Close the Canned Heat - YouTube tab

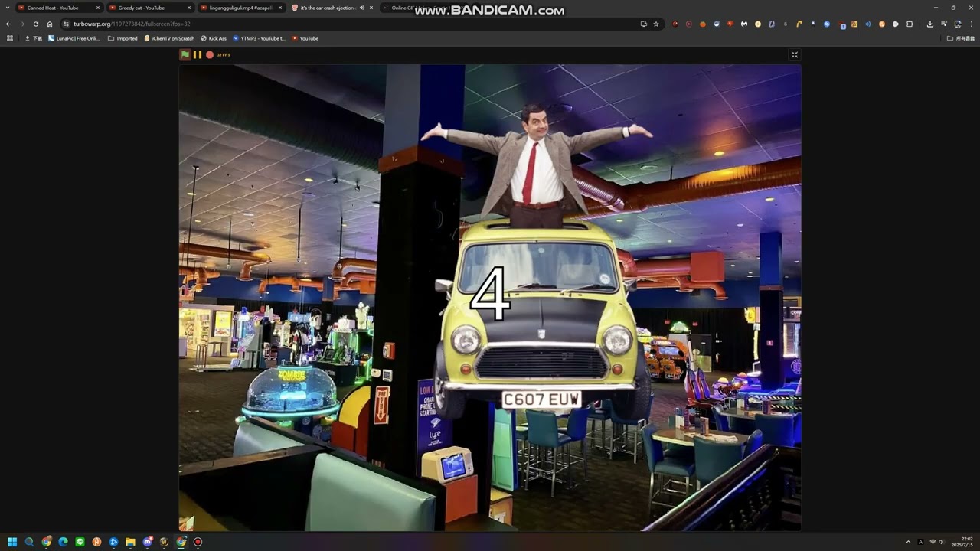point(98,8)
